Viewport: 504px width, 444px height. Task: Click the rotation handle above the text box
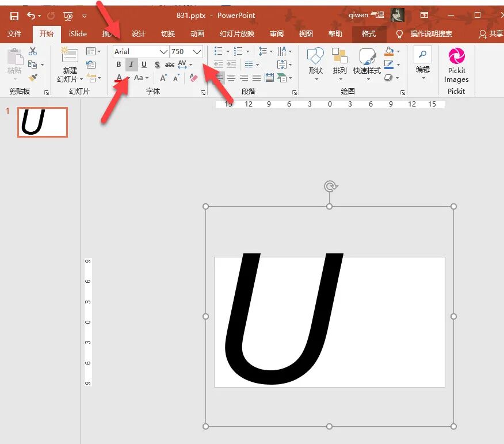coord(330,186)
